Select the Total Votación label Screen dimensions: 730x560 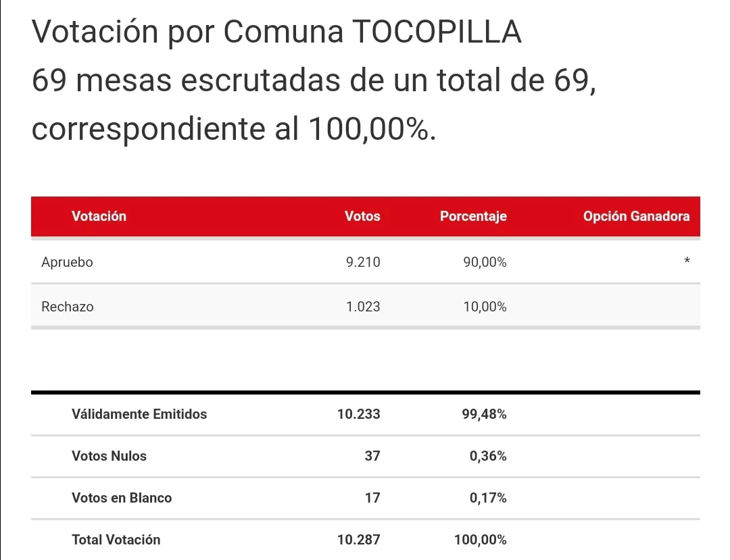[116, 540]
